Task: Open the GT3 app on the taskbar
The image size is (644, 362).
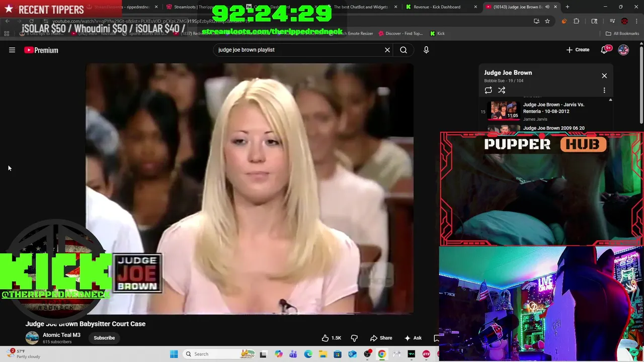Action: pos(426,354)
